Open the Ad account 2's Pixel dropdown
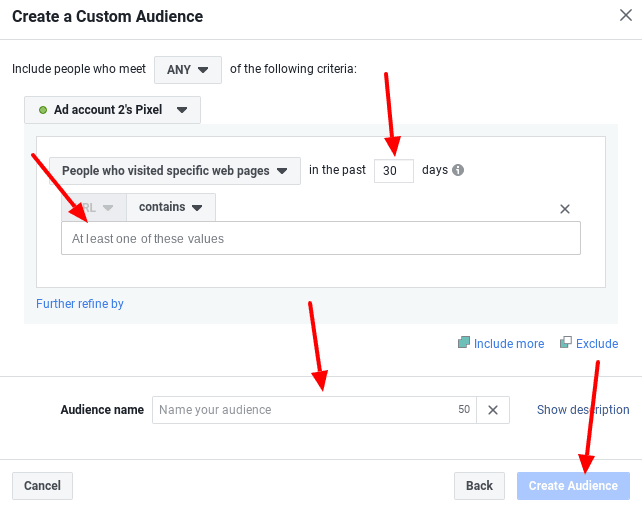642x508 pixels. point(113,110)
